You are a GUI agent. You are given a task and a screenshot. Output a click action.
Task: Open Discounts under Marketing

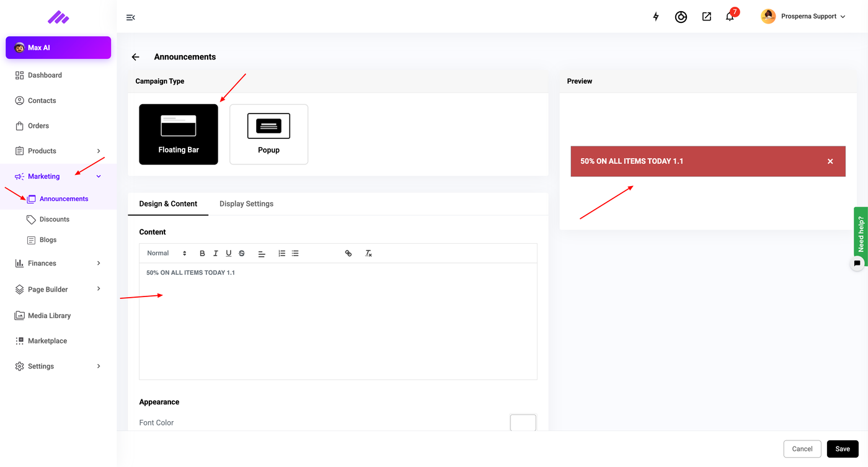(x=55, y=220)
